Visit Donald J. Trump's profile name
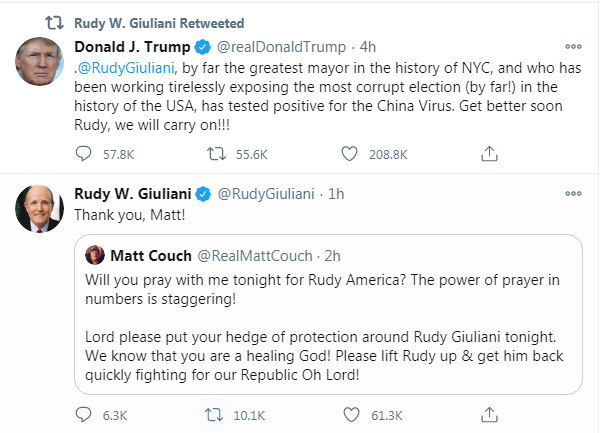The width and height of the screenshot is (600, 433). 135,48
